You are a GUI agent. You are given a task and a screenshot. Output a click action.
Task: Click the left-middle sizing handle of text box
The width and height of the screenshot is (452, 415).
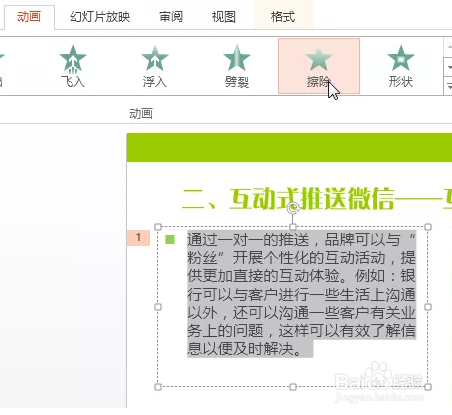click(x=158, y=307)
